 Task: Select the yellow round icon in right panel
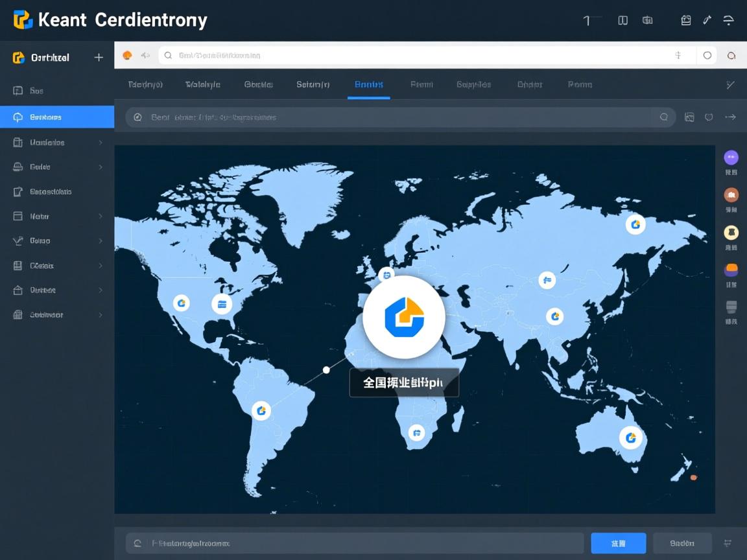[x=731, y=233]
